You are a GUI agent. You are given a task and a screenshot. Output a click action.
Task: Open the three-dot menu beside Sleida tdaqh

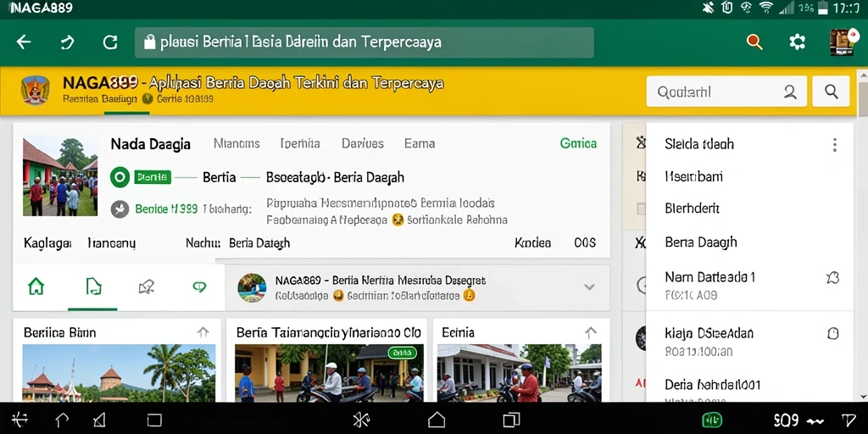pos(834,145)
